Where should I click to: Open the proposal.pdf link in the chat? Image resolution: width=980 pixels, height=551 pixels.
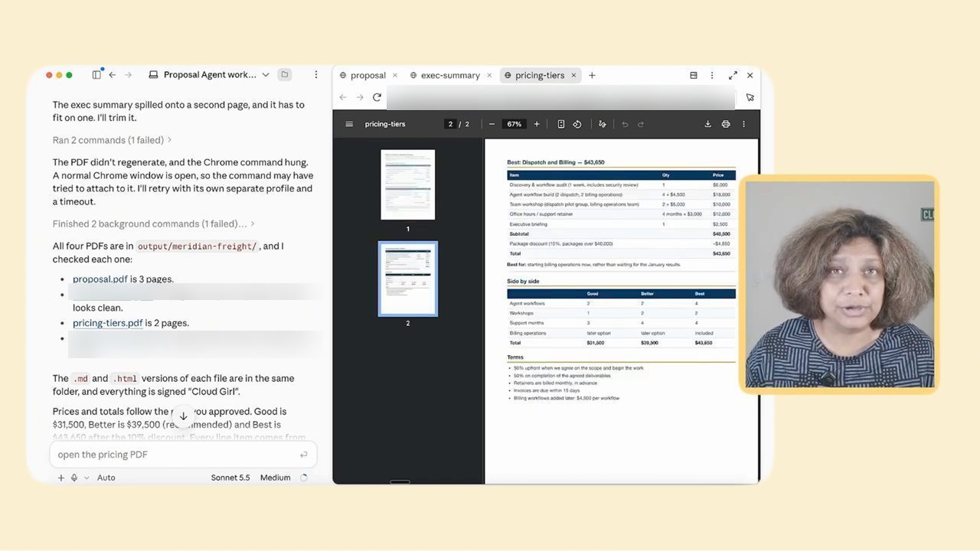(x=100, y=279)
